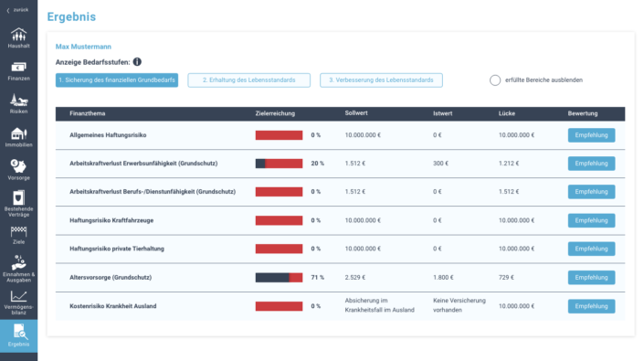The height and width of the screenshot is (361, 644).
Task: Toggle erfüllte Bereiche ausblenden radio button
Action: tap(495, 80)
